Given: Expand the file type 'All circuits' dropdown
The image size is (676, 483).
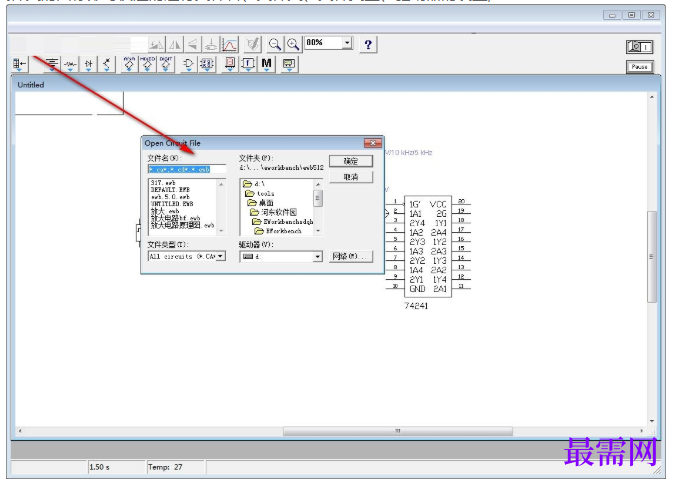Looking at the screenshot, I should (220, 256).
